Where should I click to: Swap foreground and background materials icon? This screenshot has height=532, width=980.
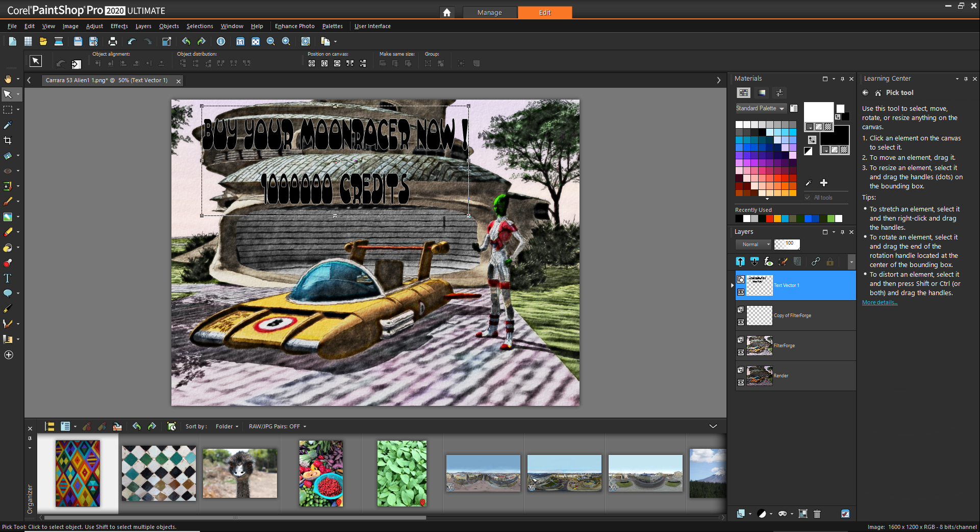(x=812, y=139)
